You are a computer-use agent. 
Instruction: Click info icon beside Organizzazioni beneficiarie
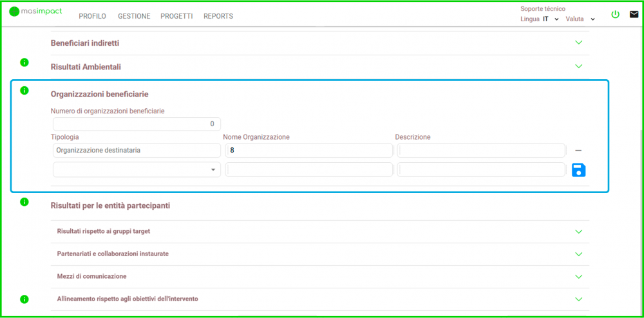tap(24, 91)
